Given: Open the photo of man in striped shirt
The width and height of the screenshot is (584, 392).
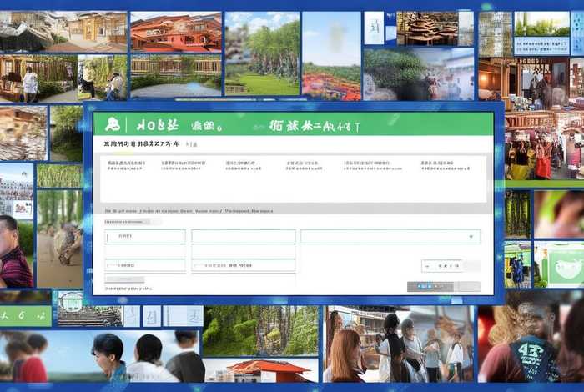Looking at the screenshot, I should coord(16,251).
